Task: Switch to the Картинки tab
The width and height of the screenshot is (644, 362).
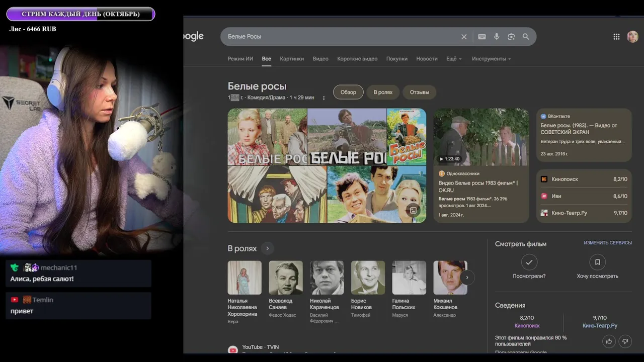Action: 292,59
